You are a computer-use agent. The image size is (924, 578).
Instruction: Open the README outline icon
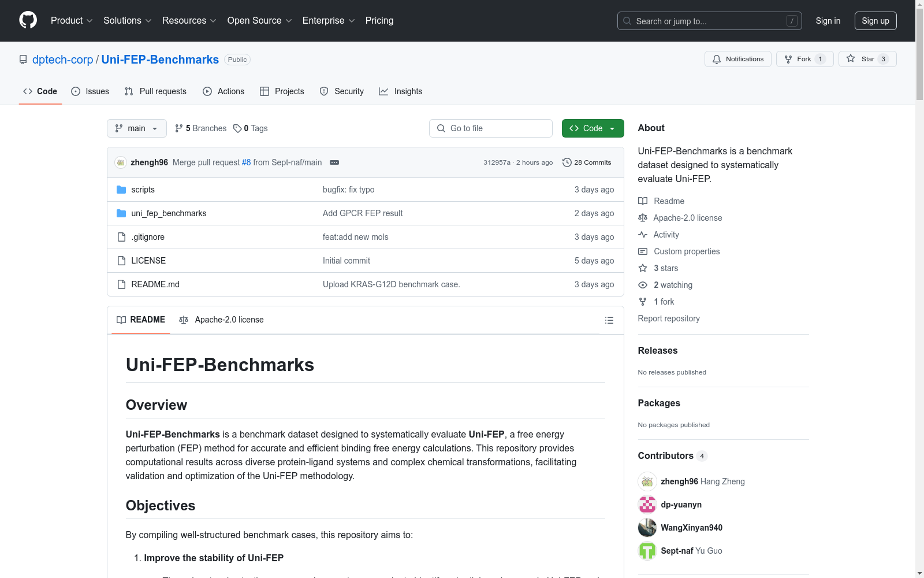pyautogui.click(x=609, y=320)
